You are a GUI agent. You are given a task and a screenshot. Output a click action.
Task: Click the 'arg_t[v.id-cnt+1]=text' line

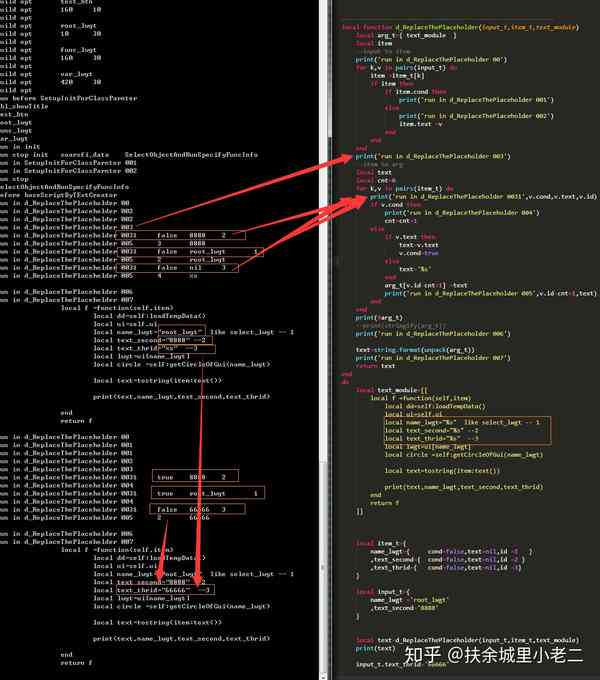coord(426,285)
